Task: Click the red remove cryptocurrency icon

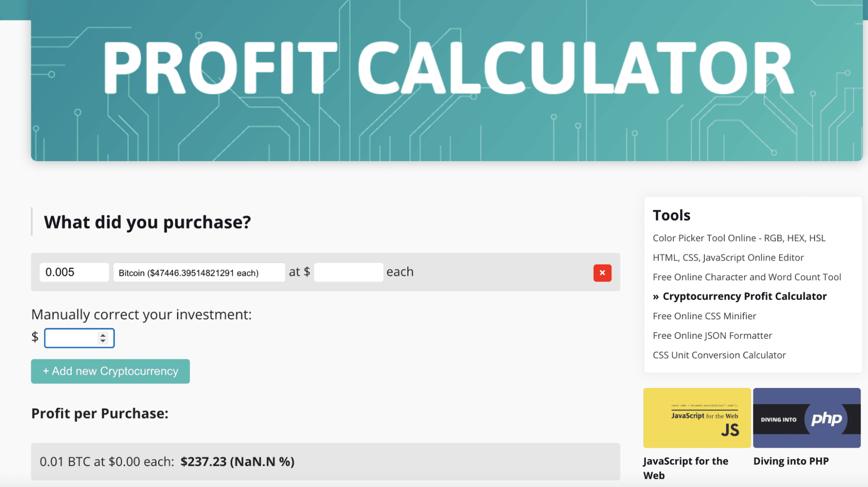Action: [602, 273]
